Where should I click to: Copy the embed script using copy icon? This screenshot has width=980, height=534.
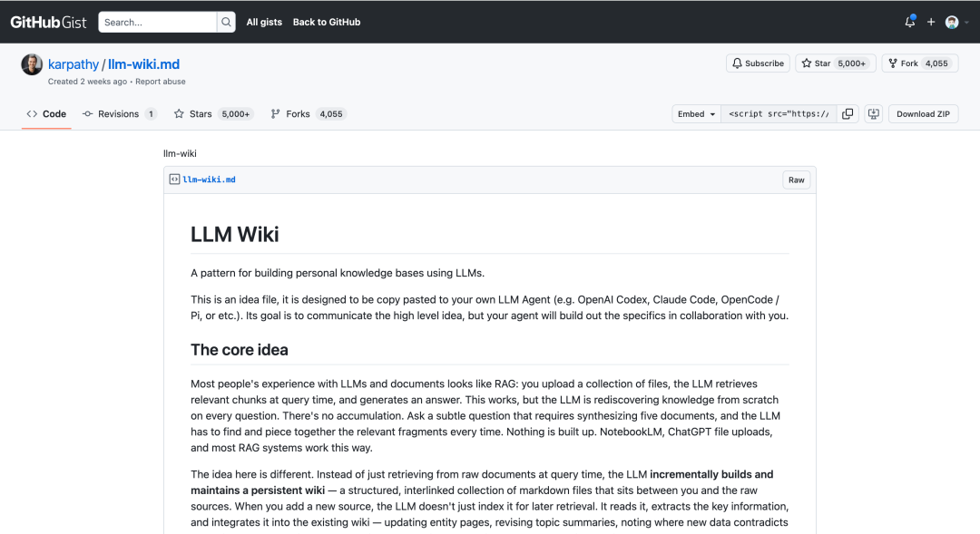(848, 113)
